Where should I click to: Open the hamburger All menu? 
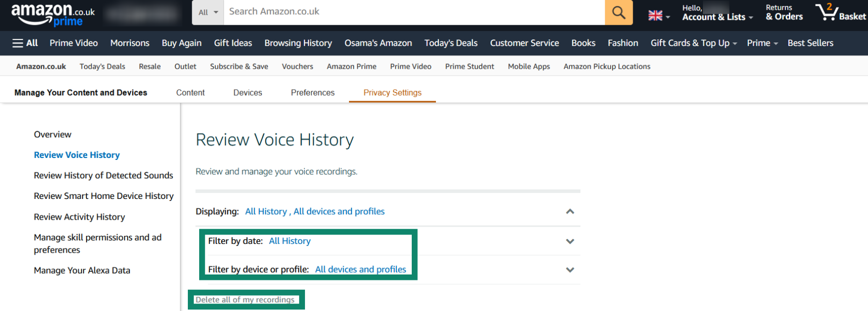[x=25, y=43]
